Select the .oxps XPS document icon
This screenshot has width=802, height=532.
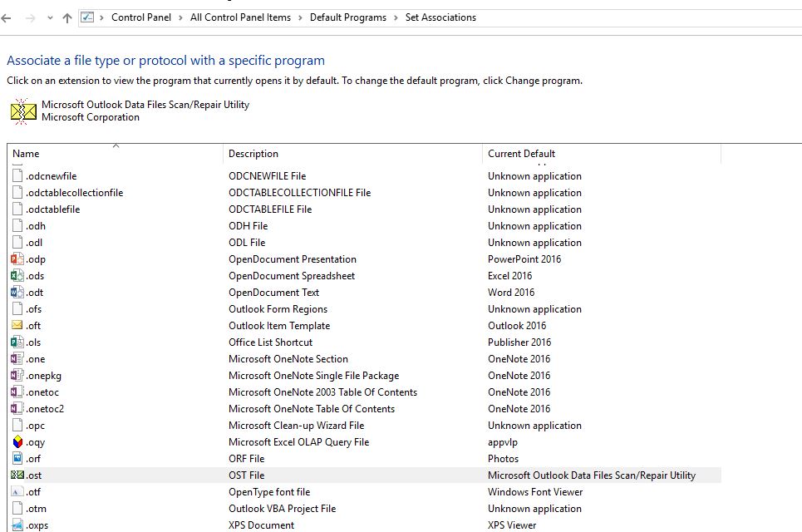coord(17,525)
